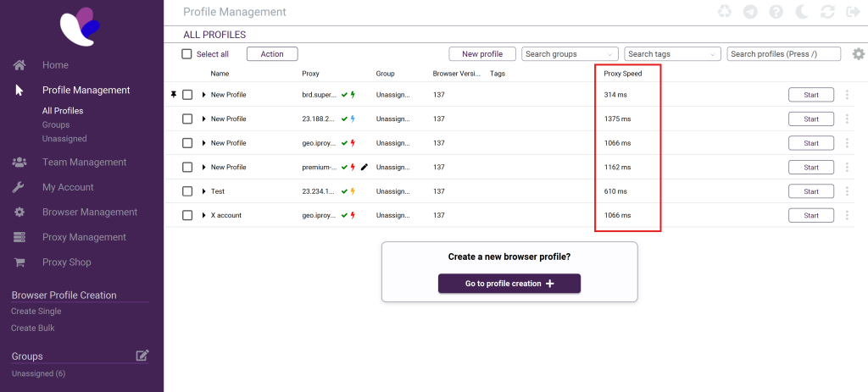Viewport: 868px width, 392px height.
Task: Click the refresh sync icon
Action: pos(828,12)
